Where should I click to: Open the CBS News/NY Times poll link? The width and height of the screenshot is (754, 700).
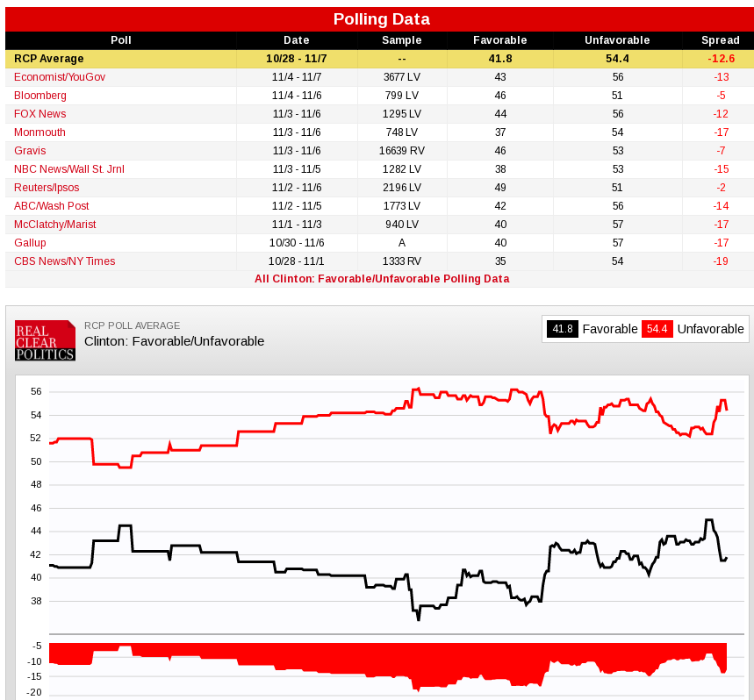click(x=64, y=261)
